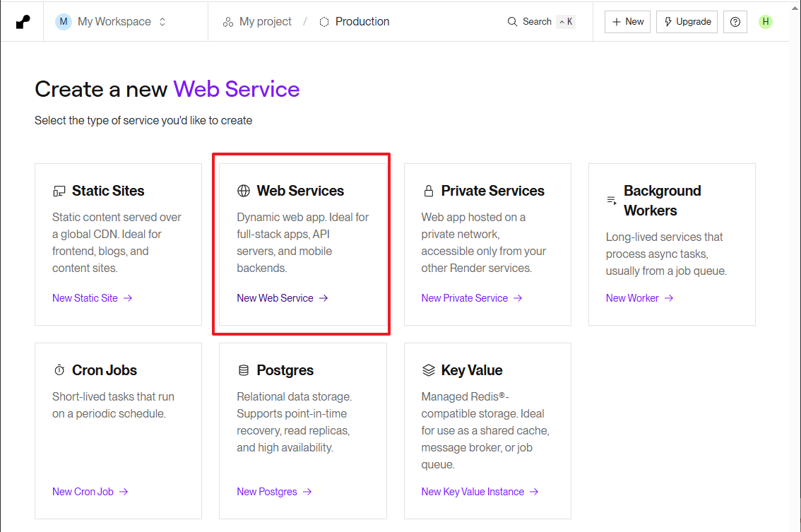Click the Private Services lock icon

point(428,191)
